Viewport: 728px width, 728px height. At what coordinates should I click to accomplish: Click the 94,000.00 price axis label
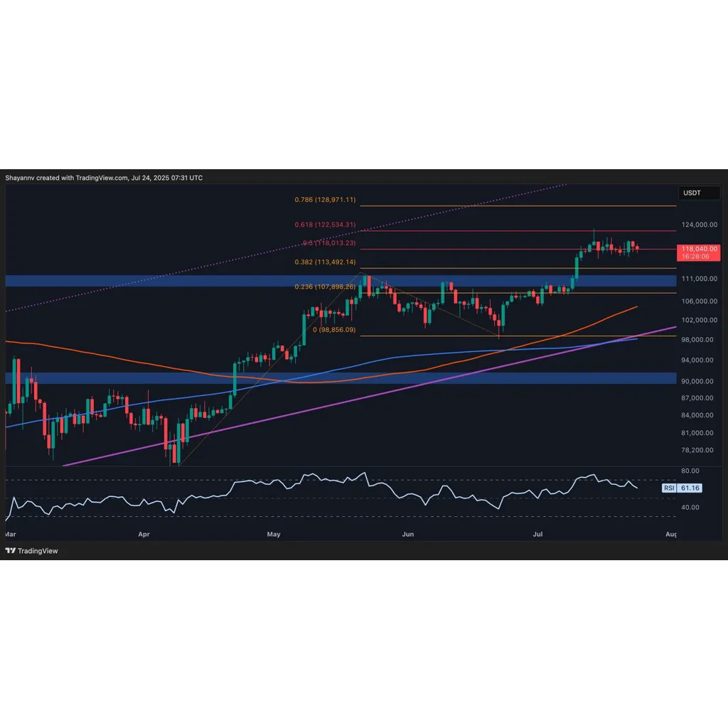(x=697, y=360)
